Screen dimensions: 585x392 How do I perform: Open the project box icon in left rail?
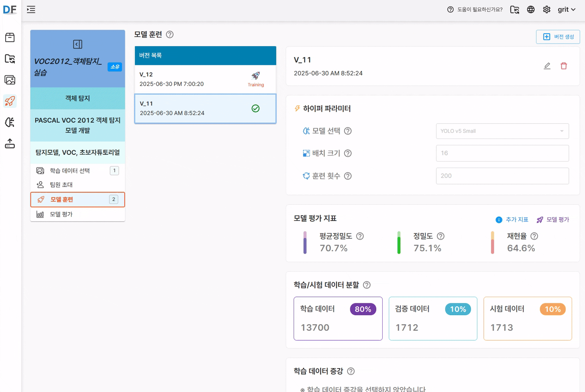[x=10, y=37]
